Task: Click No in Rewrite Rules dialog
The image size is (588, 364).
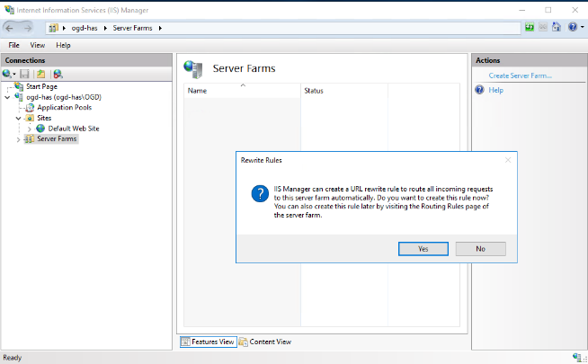Action: pyautogui.click(x=480, y=249)
